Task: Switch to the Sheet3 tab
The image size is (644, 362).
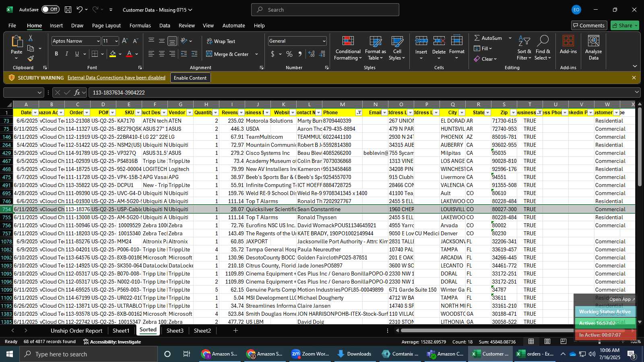Action: (x=175, y=331)
